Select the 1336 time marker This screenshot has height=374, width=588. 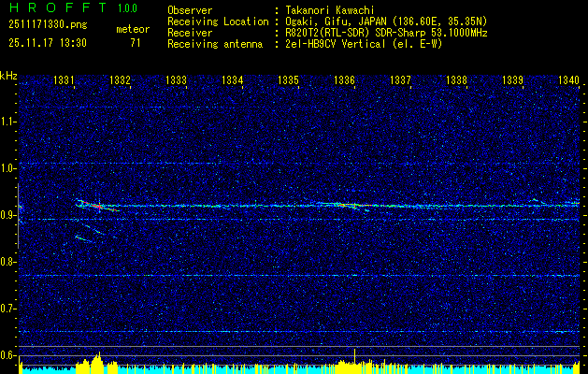coord(344,81)
